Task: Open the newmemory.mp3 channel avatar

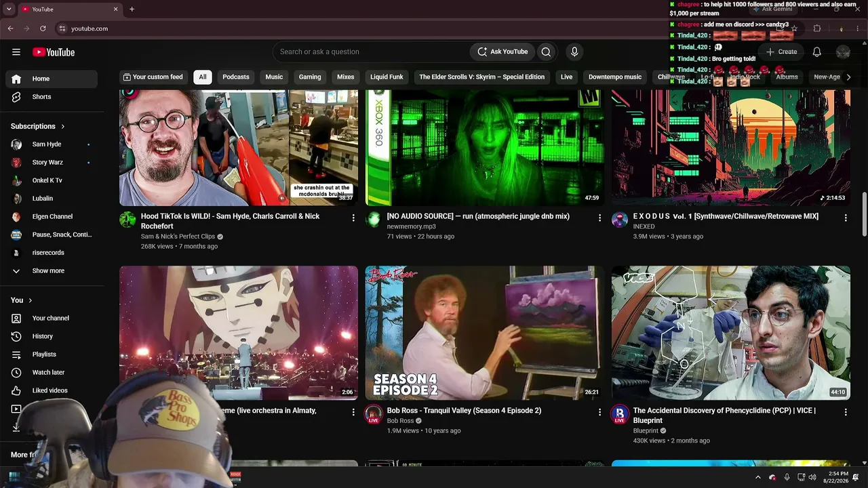Action: (x=374, y=220)
